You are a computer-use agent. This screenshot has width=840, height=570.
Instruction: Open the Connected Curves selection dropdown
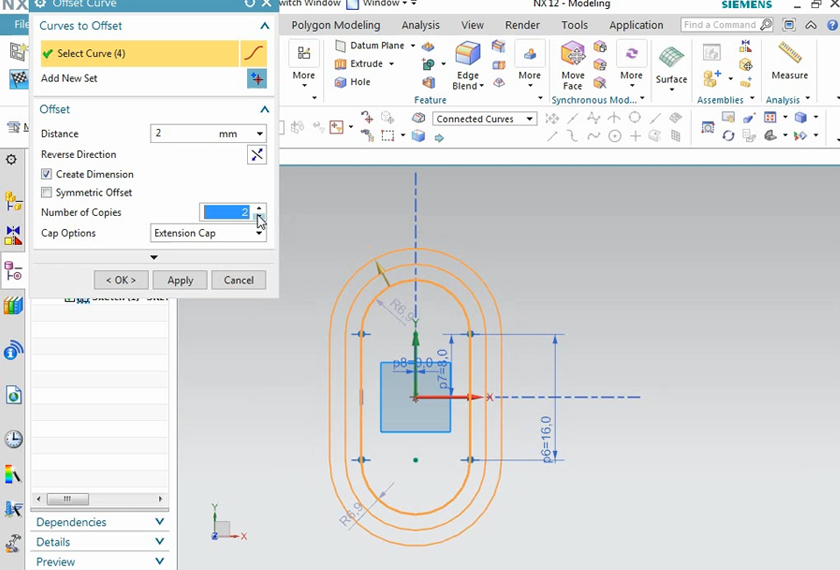pyautogui.click(x=484, y=119)
